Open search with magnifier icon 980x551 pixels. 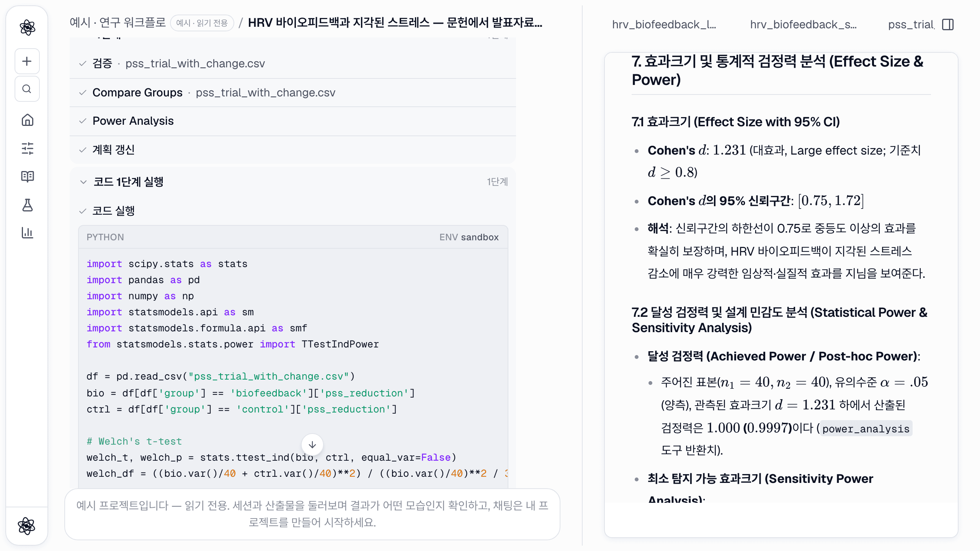(27, 89)
